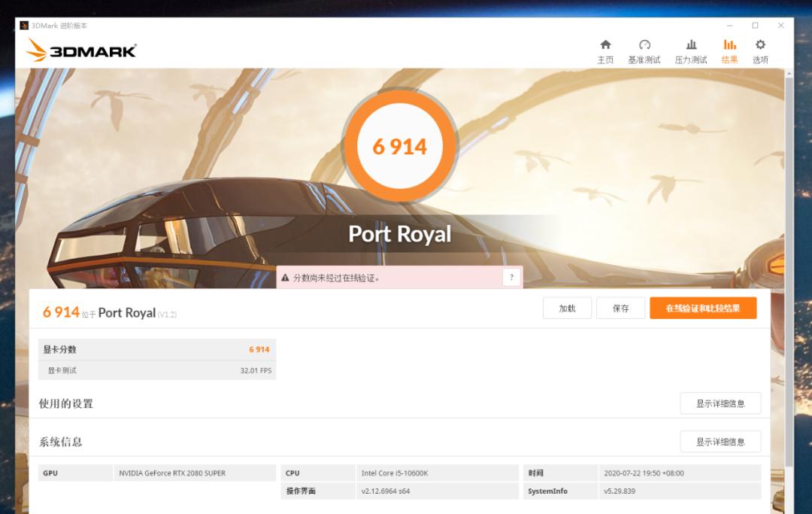Click the warning triangle in validation notice
The height and width of the screenshot is (514, 812).
[x=285, y=278]
